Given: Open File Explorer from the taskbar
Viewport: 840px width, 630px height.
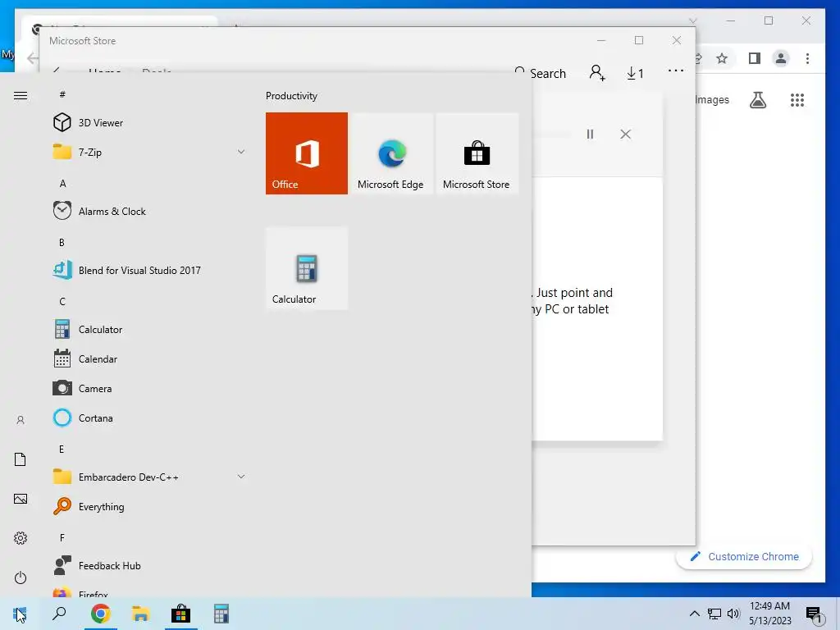Looking at the screenshot, I should (x=140, y=614).
